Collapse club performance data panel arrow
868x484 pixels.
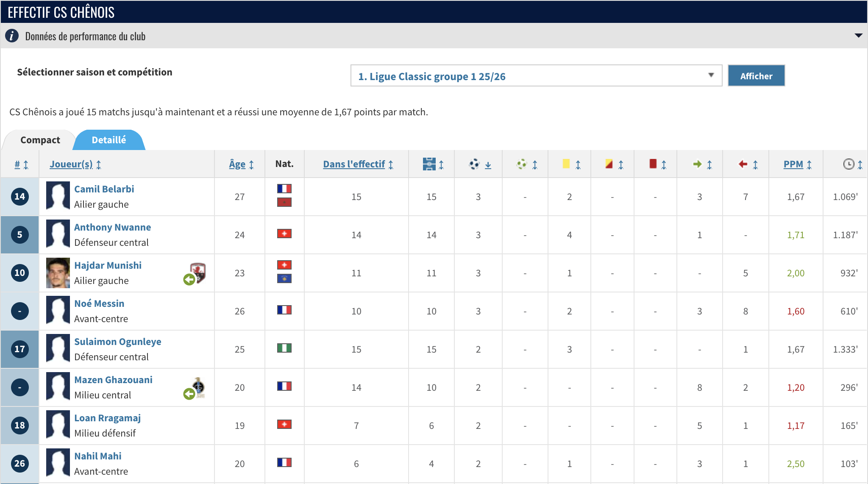pyautogui.click(x=858, y=36)
